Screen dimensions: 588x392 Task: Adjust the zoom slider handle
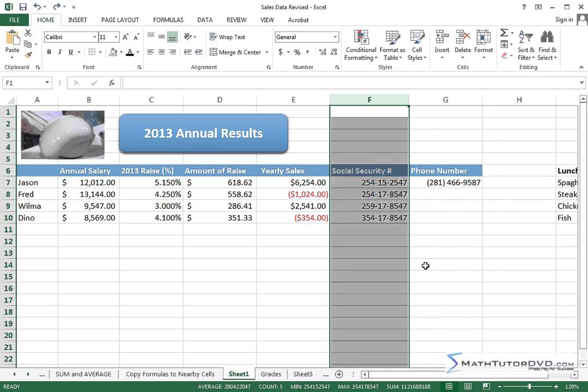pos(529,387)
